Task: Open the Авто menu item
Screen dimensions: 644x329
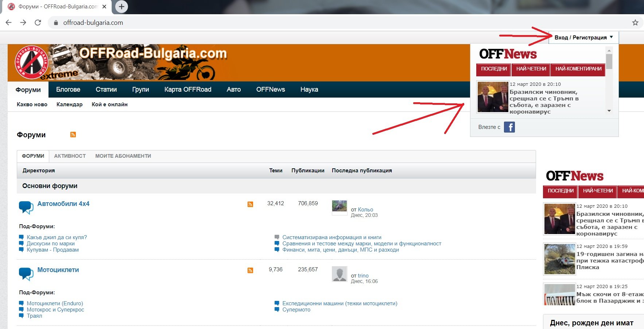Action: click(x=234, y=89)
